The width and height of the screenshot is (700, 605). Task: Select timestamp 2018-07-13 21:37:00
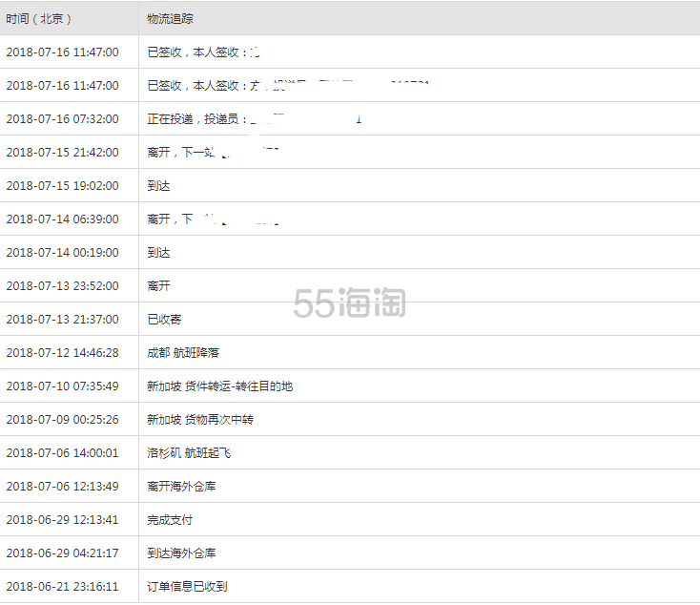pyautogui.click(x=63, y=320)
